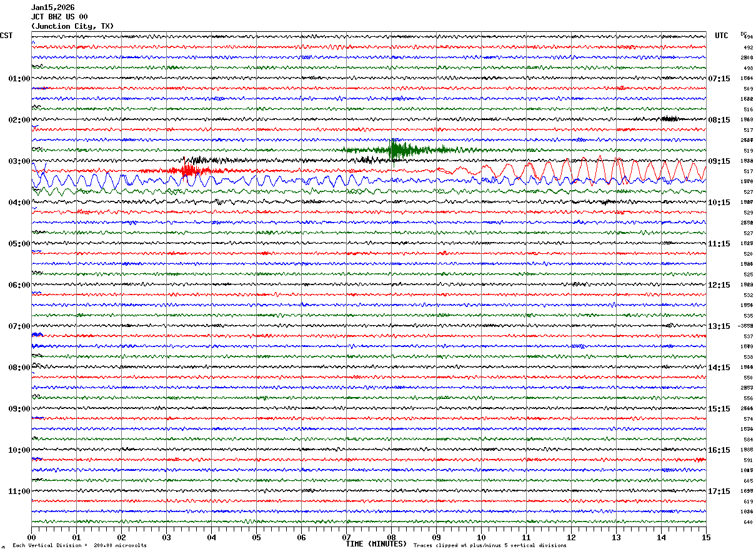The width and height of the screenshot is (756, 554).
Task: Click the 01:00 CST row label
Action: pos(19,79)
